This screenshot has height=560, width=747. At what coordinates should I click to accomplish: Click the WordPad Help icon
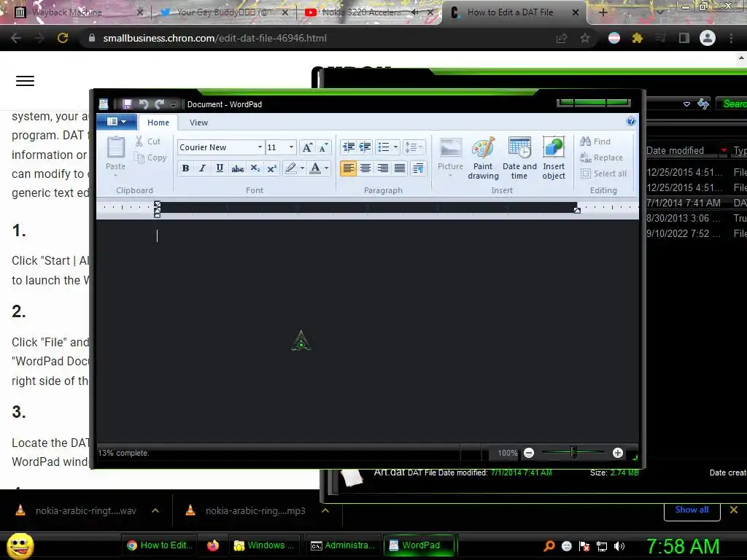(631, 122)
